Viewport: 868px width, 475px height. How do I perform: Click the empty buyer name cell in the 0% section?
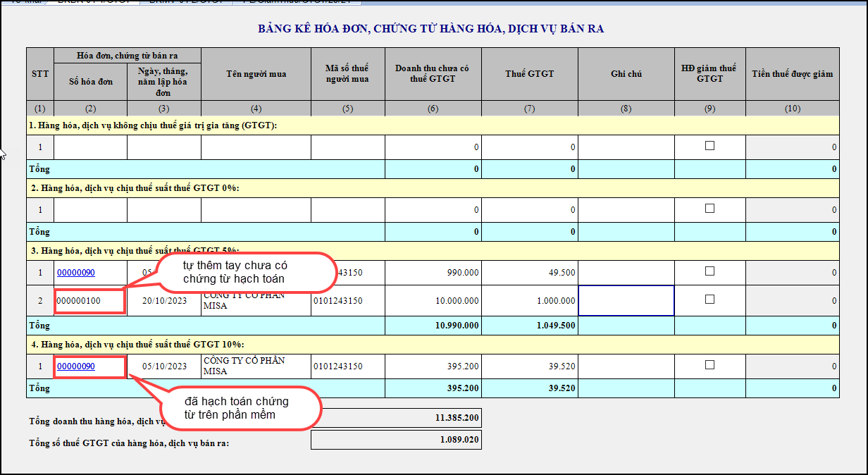click(256, 210)
